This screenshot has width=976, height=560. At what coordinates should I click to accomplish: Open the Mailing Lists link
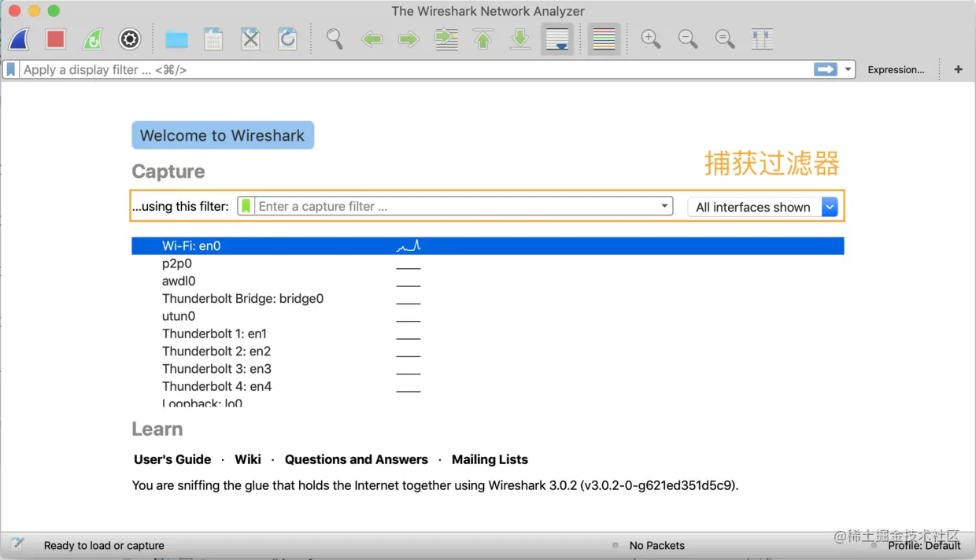(490, 459)
